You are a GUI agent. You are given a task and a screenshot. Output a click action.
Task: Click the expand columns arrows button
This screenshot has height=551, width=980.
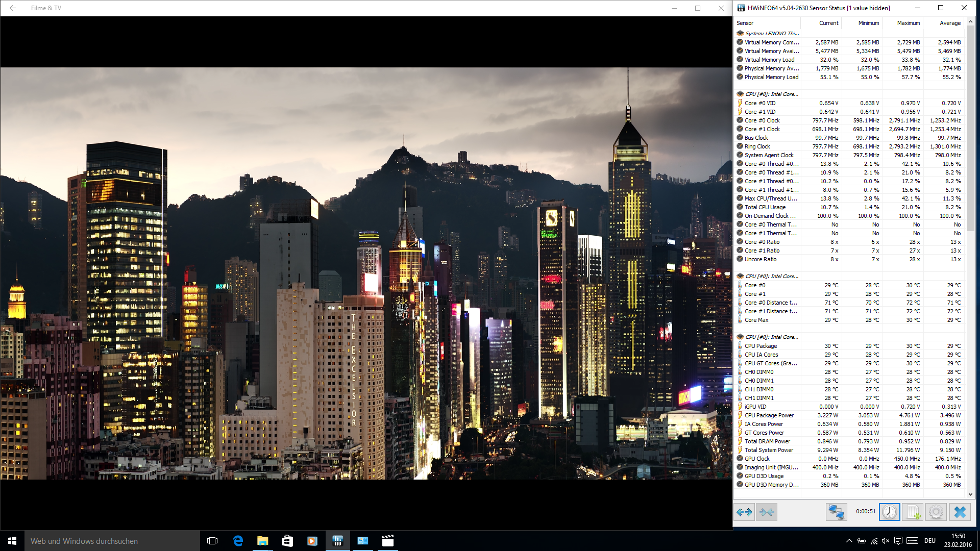tap(744, 512)
